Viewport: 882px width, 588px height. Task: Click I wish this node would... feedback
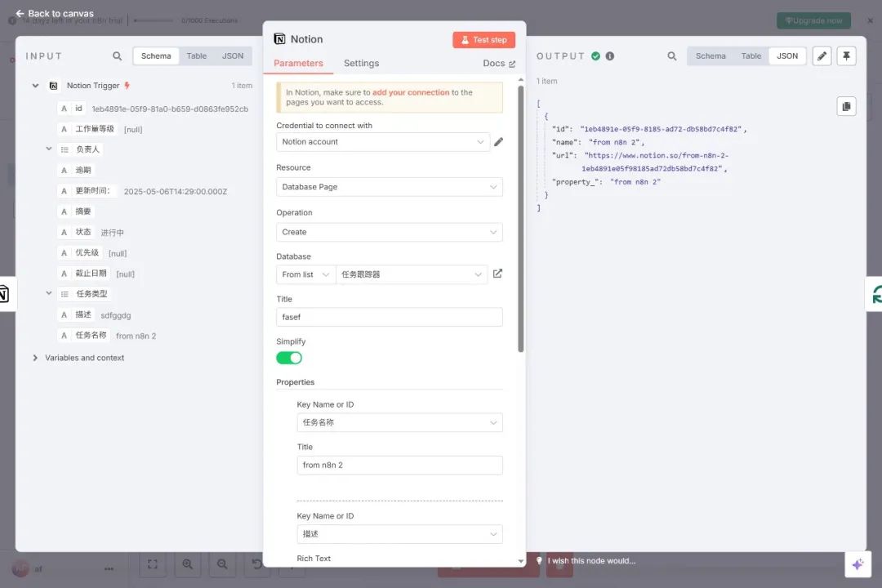coord(591,560)
